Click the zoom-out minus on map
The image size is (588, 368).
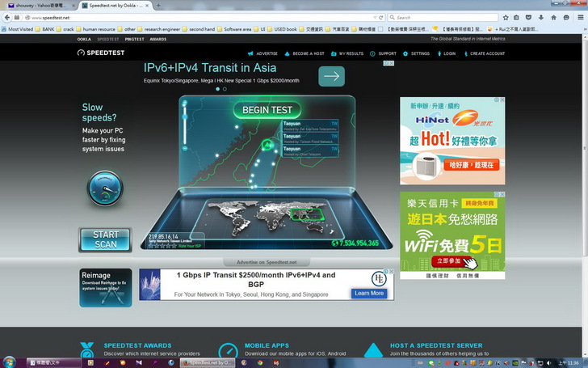(x=185, y=148)
